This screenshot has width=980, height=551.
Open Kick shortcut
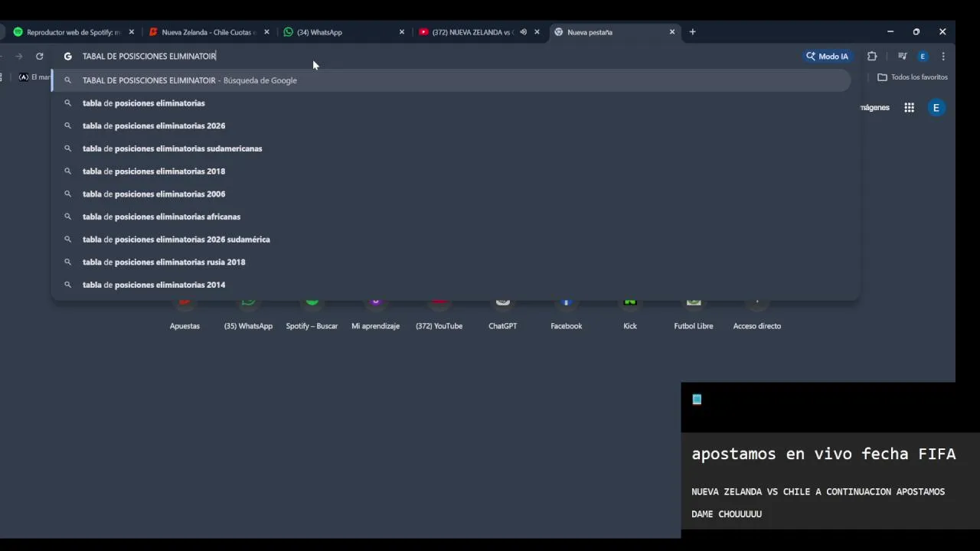point(630,315)
